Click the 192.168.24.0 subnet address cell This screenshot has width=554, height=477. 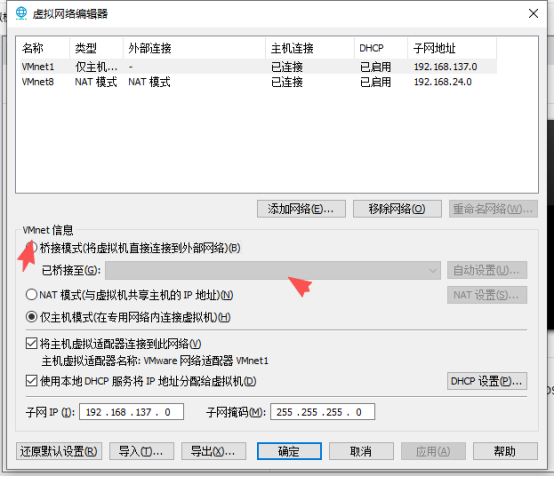(442, 82)
